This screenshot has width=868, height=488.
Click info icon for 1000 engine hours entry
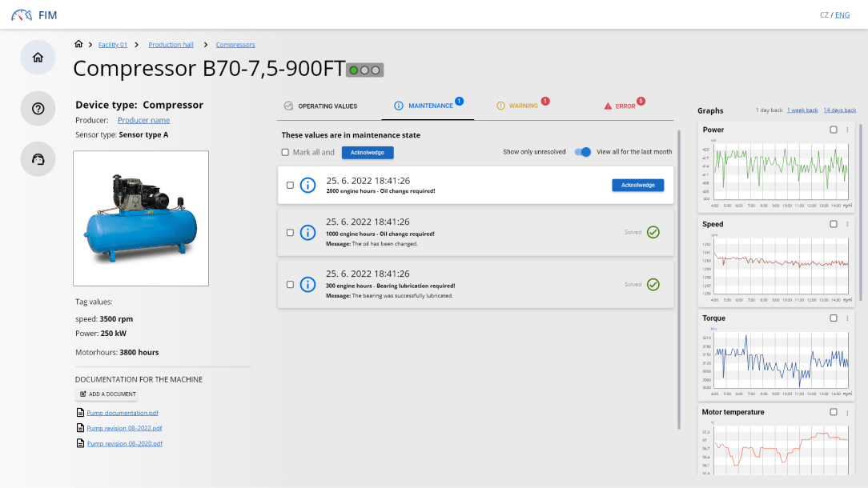click(x=307, y=232)
